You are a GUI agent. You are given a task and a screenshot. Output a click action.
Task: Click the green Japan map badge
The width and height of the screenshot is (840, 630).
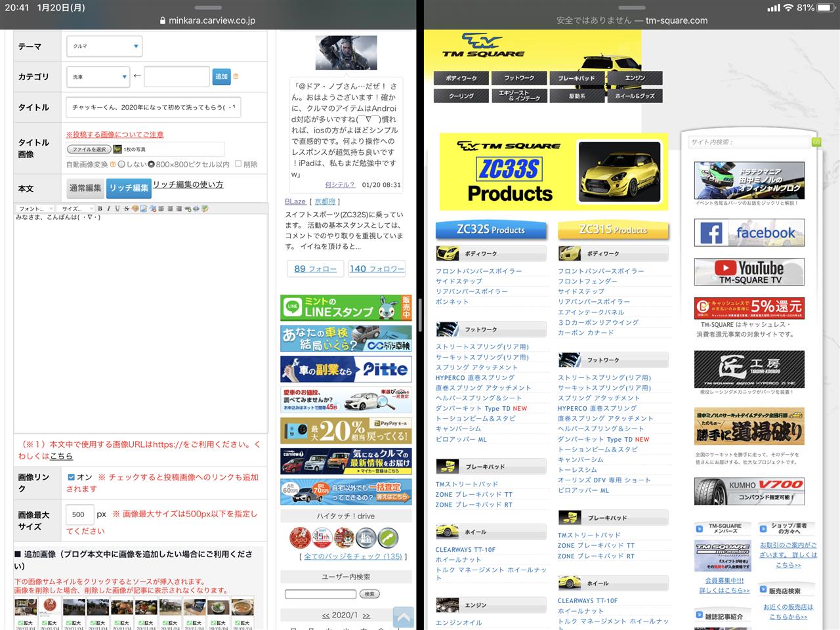pyautogui.click(x=388, y=538)
